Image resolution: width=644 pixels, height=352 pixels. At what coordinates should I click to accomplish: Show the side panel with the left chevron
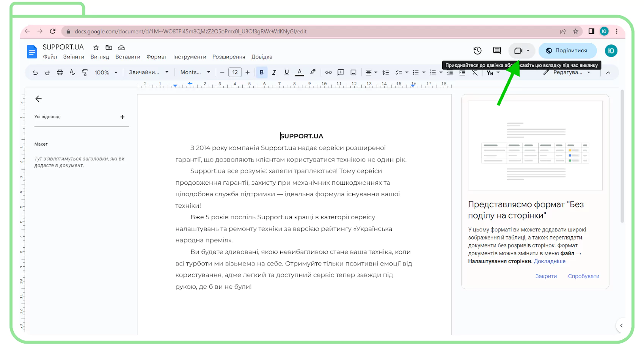click(621, 325)
